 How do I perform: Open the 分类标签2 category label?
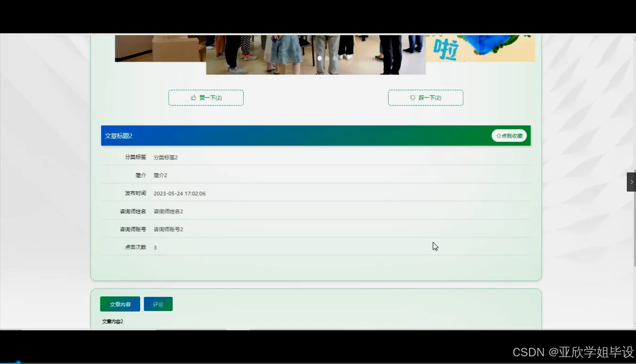pos(166,157)
